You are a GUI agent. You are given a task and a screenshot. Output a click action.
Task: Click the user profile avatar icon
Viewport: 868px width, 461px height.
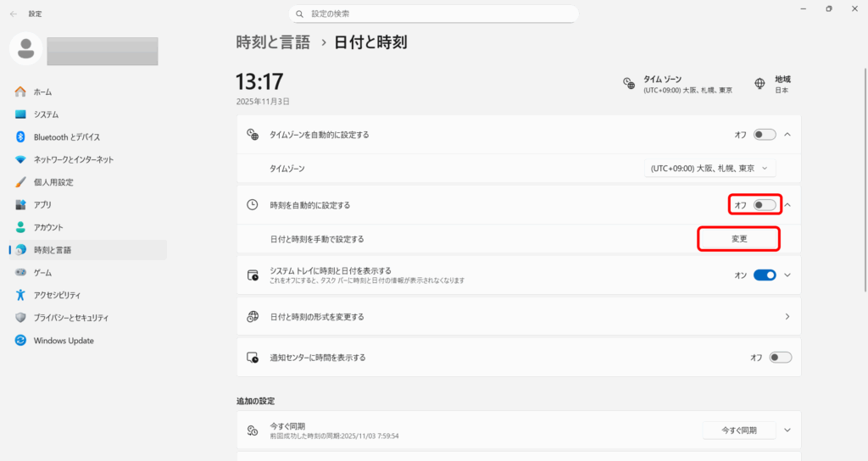click(x=25, y=48)
